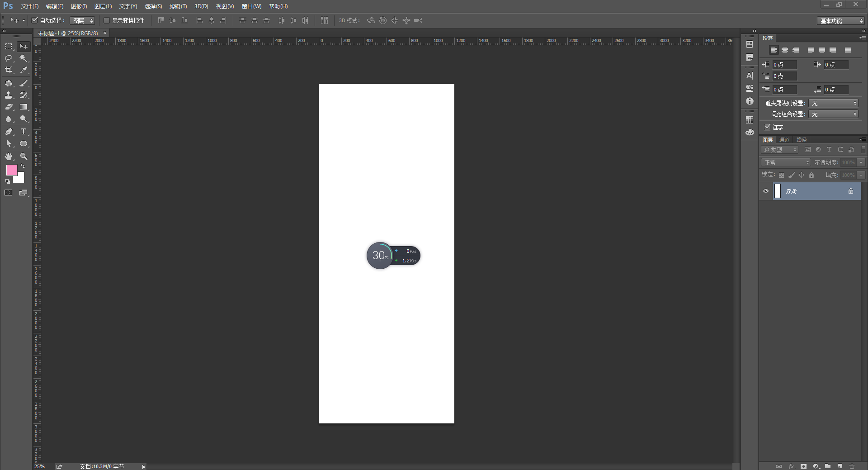Select the Hand tool
The width and height of the screenshot is (868, 470).
(9, 157)
